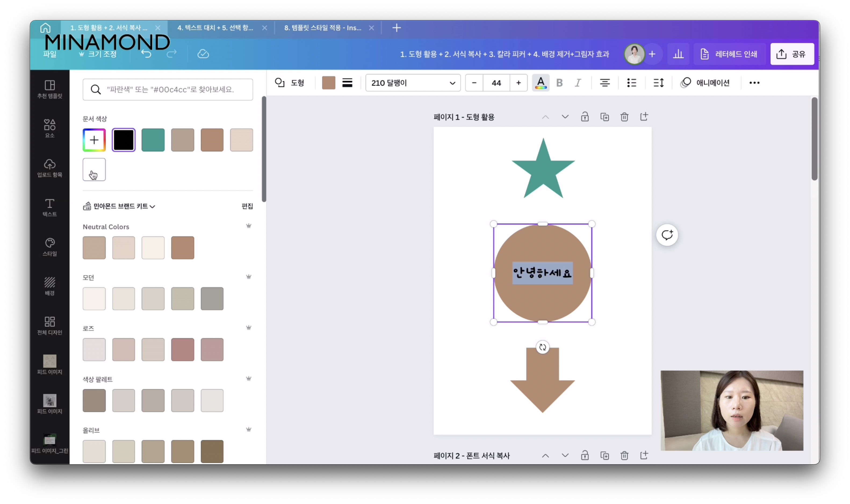Toggle italic formatting
The width and height of the screenshot is (850, 504).
[x=578, y=83]
